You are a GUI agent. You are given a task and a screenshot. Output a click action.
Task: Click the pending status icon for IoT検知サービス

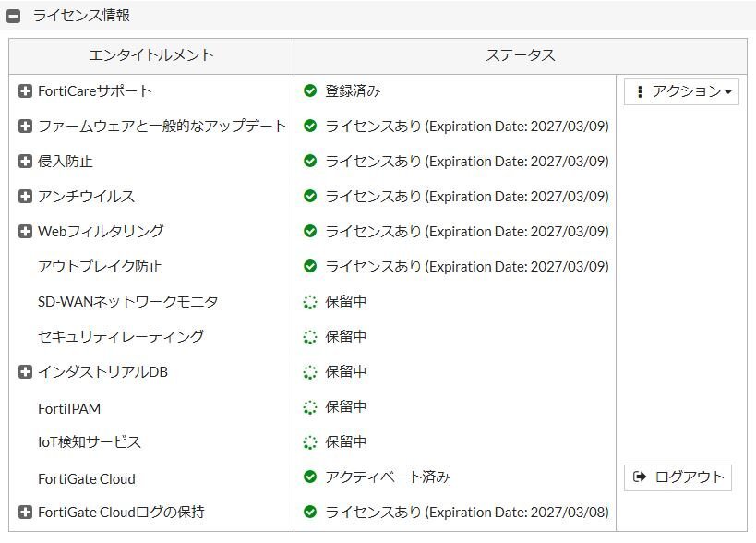tap(310, 442)
